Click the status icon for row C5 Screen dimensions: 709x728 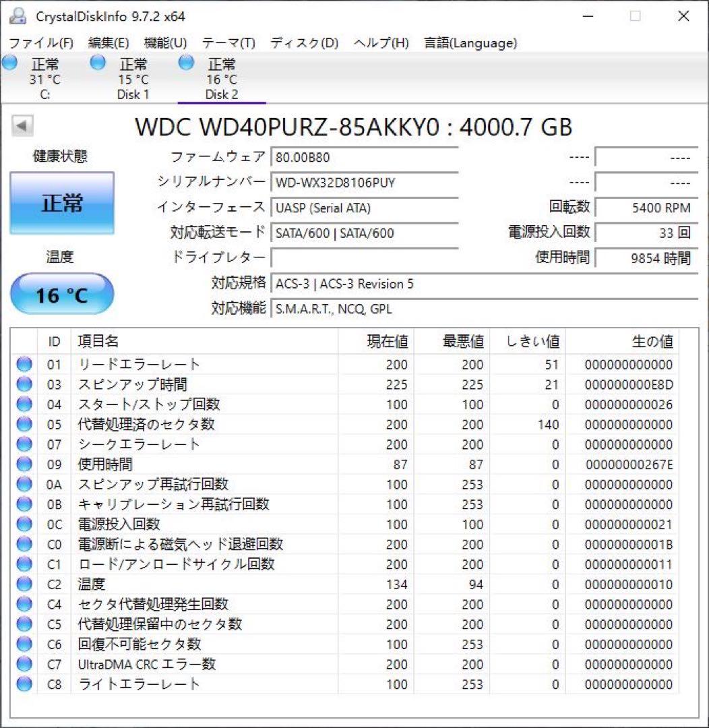pos(24,624)
